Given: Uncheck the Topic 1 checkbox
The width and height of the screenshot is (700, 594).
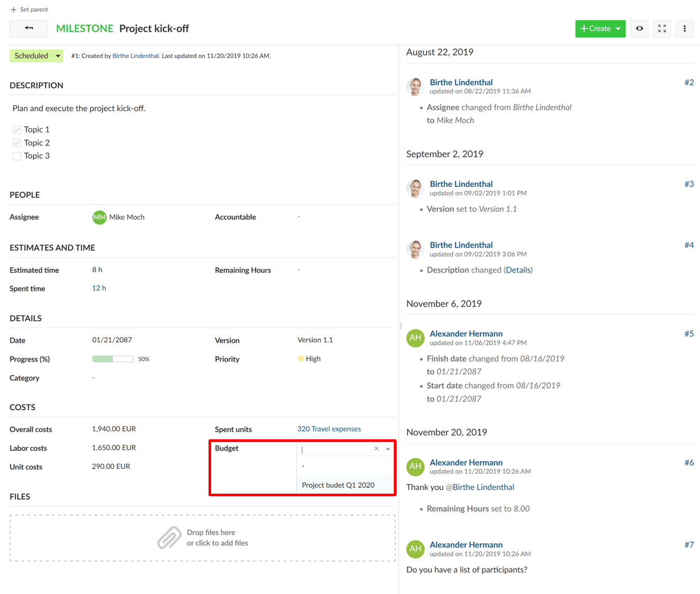Looking at the screenshot, I should click(x=17, y=130).
